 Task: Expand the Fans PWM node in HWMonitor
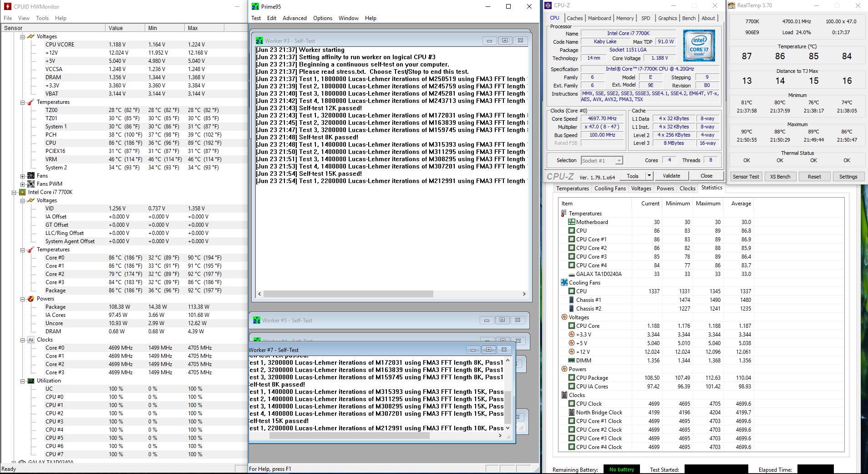[22, 184]
